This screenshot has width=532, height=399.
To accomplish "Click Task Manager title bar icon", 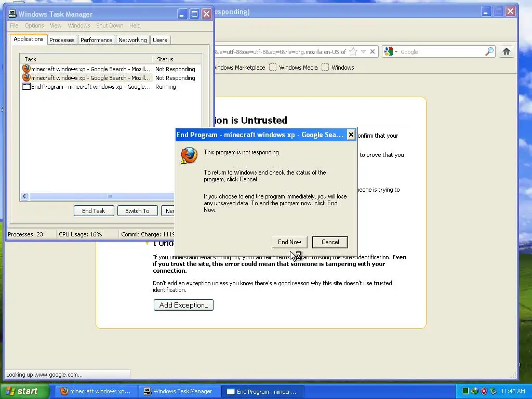I will [x=12, y=14].
